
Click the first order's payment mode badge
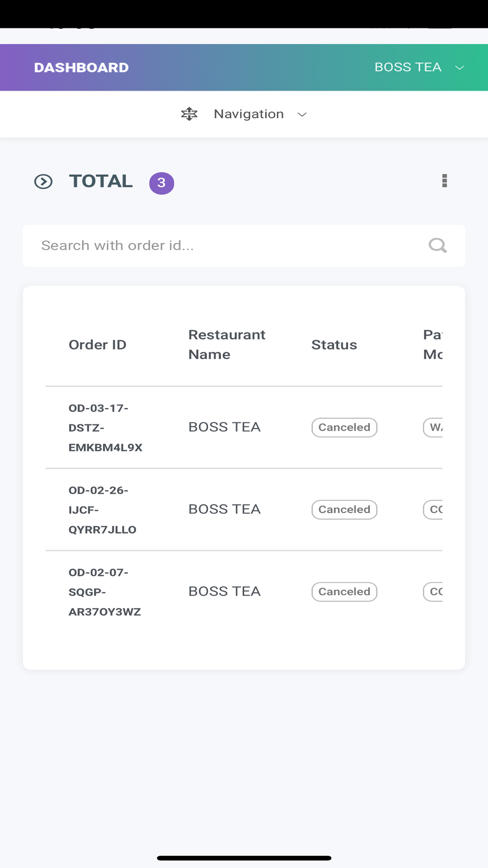point(433,427)
